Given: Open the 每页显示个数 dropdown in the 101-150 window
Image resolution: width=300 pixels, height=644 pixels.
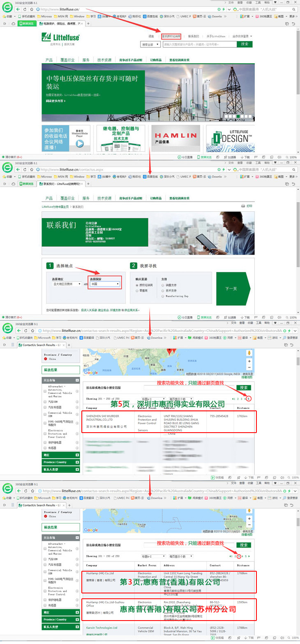Looking at the screenshot, I should (x=180, y=556).
